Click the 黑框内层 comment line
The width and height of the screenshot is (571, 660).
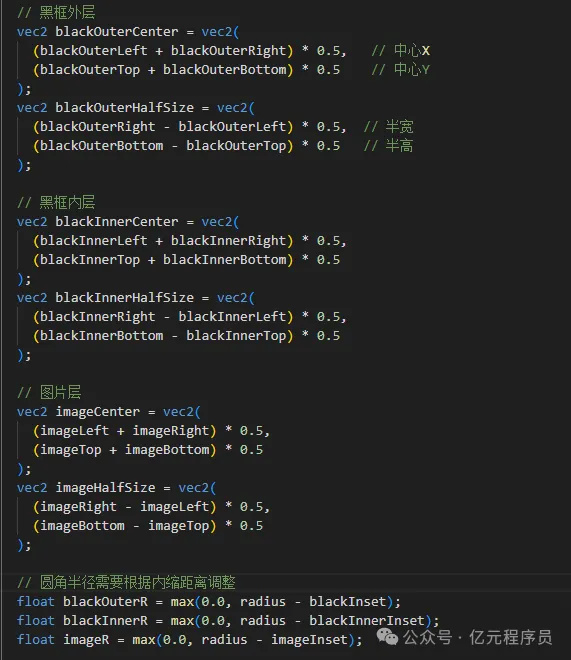click(x=56, y=202)
